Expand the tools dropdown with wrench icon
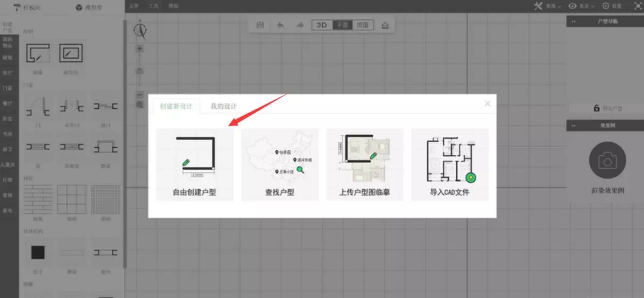The width and height of the screenshot is (644, 298). point(547,6)
